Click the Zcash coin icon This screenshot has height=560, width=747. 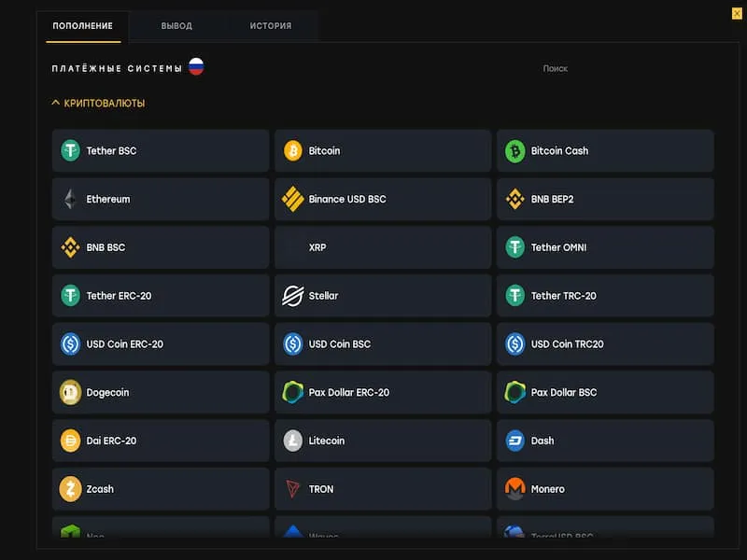71,489
